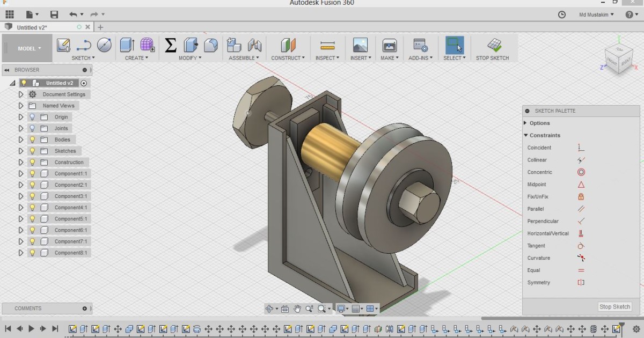Jump to timeline beginning button
Image resolution: width=644 pixels, height=338 pixels.
coord(8,329)
